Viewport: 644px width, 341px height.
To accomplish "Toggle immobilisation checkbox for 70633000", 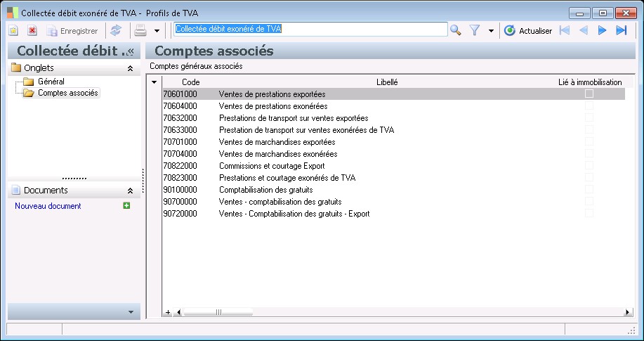I will [589, 129].
